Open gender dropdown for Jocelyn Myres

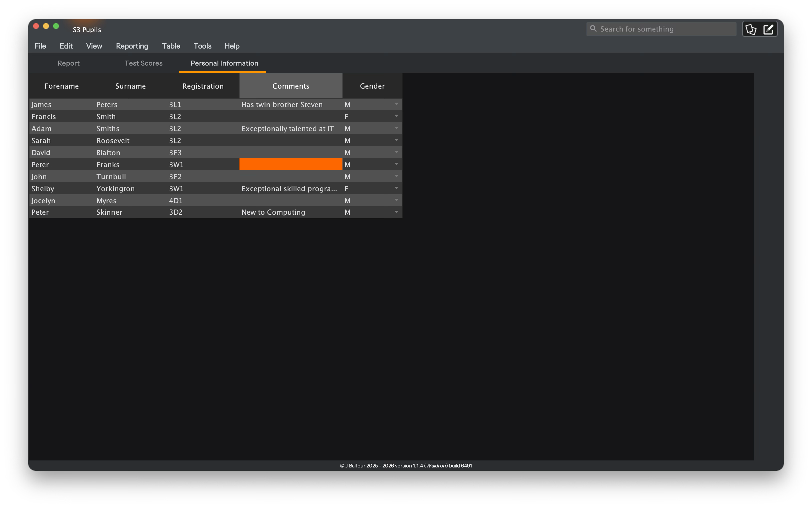pos(396,200)
